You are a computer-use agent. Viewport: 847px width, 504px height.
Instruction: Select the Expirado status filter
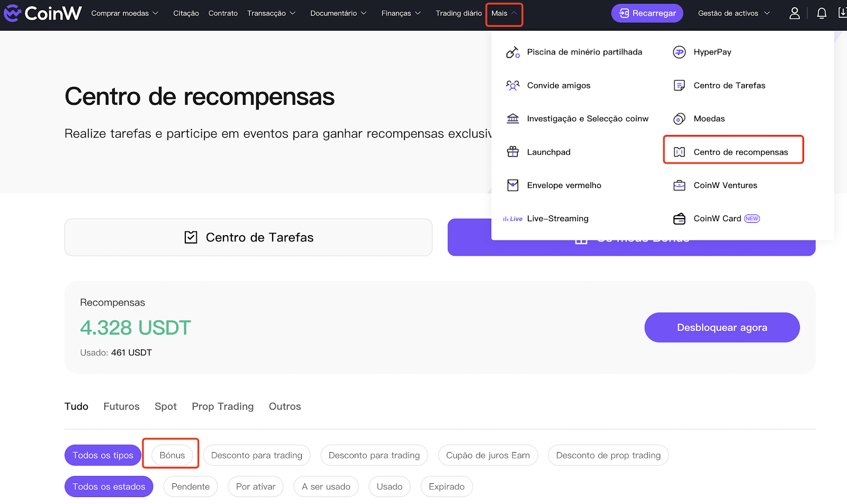click(447, 487)
